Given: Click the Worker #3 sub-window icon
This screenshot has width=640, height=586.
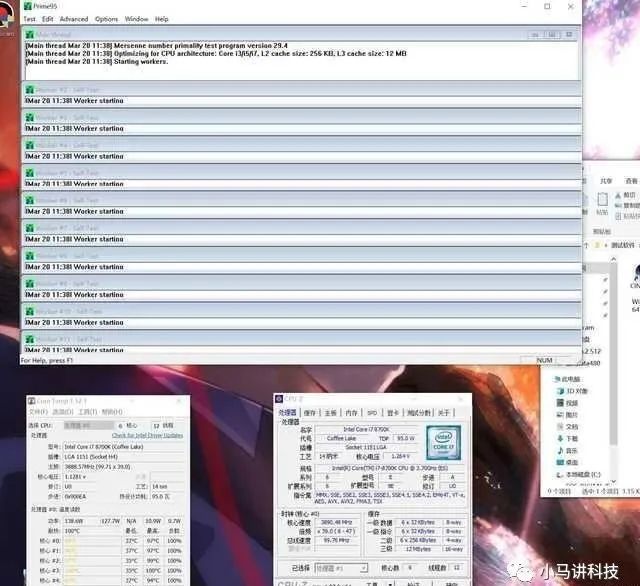Looking at the screenshot, I should pos(30,118).
